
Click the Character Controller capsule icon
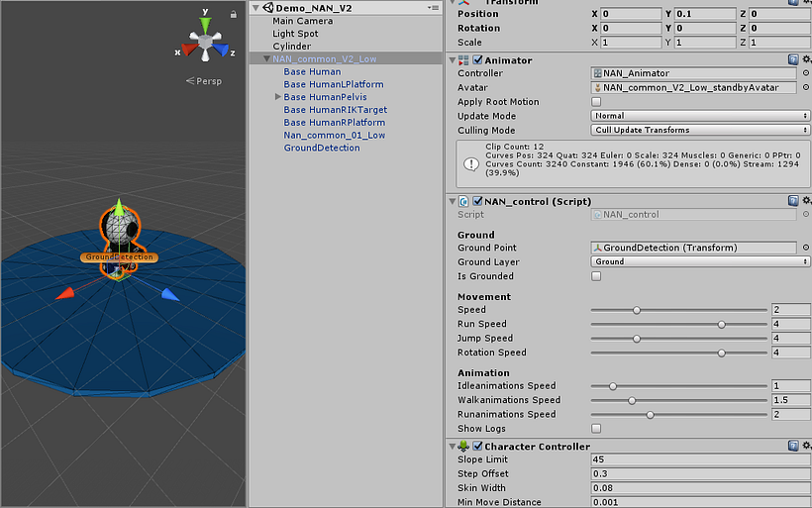463,446
